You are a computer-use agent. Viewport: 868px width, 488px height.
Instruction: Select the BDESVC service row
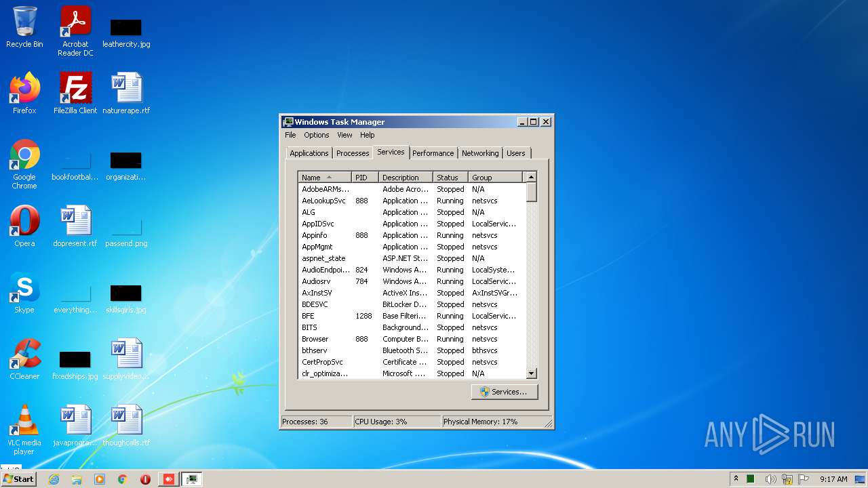coord(412,304)
